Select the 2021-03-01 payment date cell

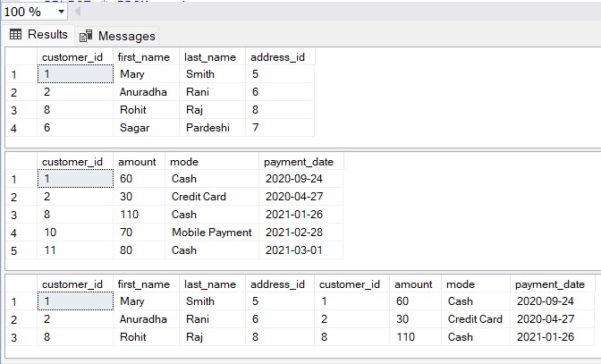[292, 250]
